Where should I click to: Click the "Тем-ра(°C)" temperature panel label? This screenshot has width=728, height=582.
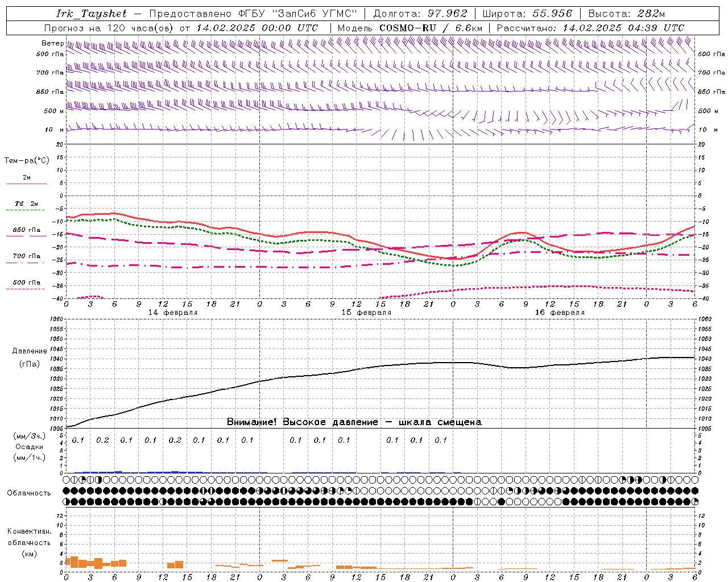tap(27, 161)
